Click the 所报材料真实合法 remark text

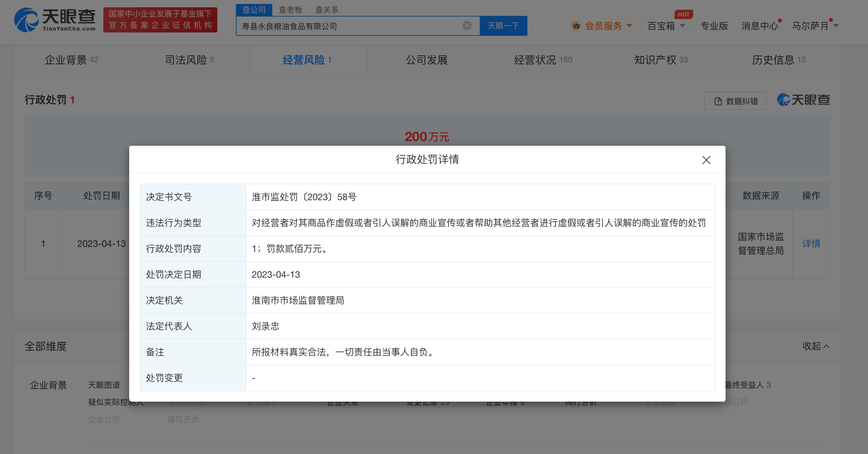click(x=343, y=352)
